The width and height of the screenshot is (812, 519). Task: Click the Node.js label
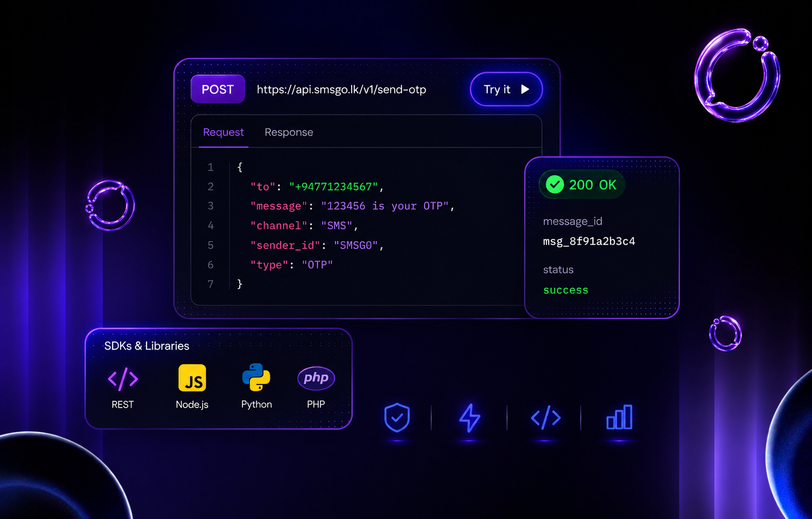[192, 405]
